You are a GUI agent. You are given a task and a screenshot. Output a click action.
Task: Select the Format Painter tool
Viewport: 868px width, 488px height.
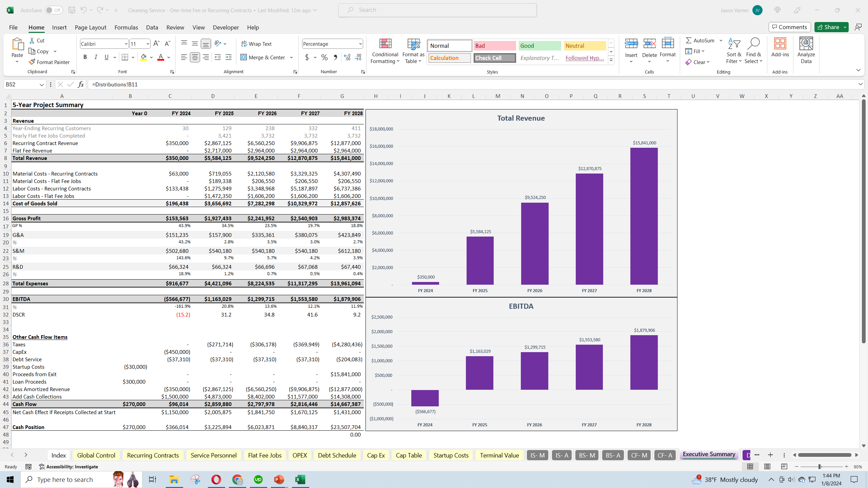(x=50, y=62)
